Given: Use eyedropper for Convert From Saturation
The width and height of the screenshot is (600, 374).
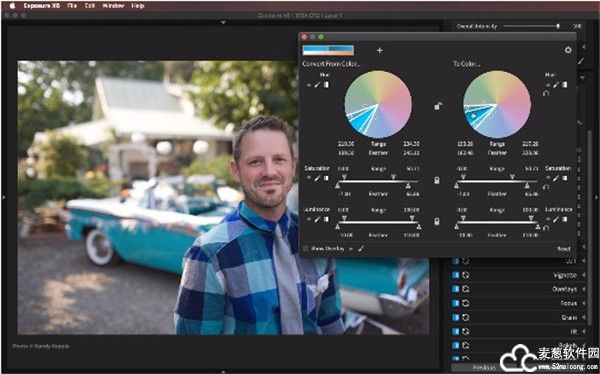Looking at the screenshot, I should pos(317,178).
